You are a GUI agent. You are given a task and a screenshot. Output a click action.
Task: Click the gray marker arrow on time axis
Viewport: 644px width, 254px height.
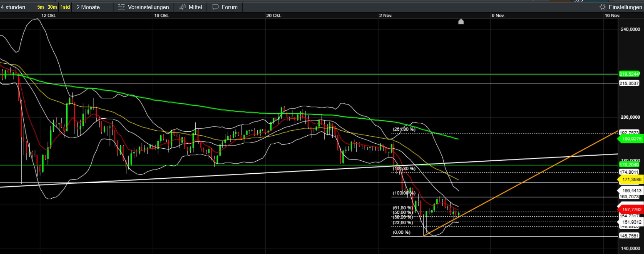tap(461, 22)
